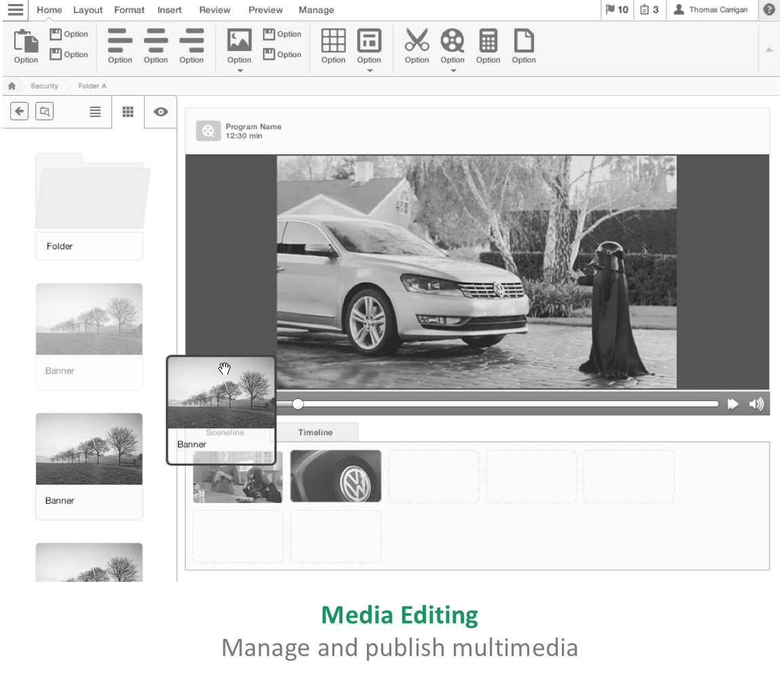
Task: Open the Format ribbon tab
Action: pos(129,10)
